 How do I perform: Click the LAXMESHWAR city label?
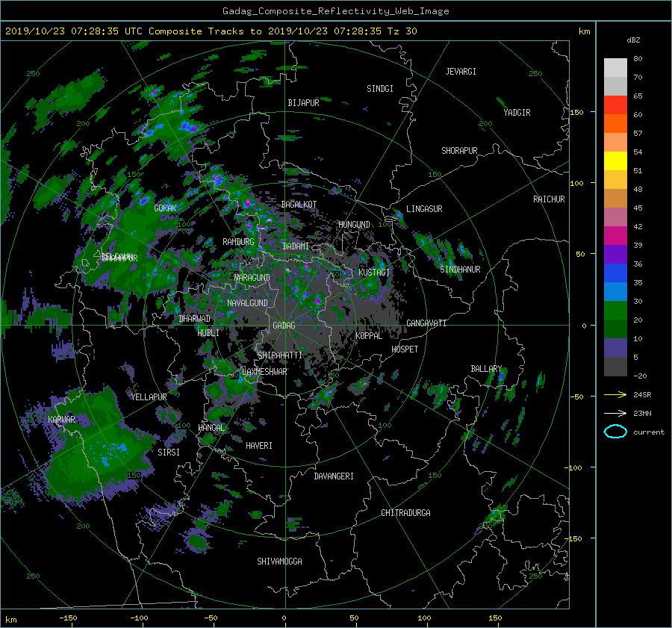pos(264,372)
